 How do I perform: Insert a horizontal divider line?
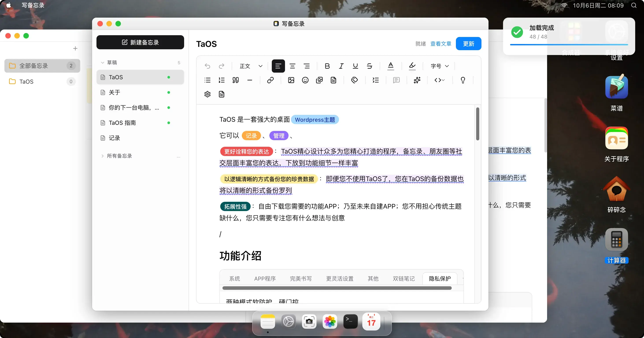tap(250, 80)
